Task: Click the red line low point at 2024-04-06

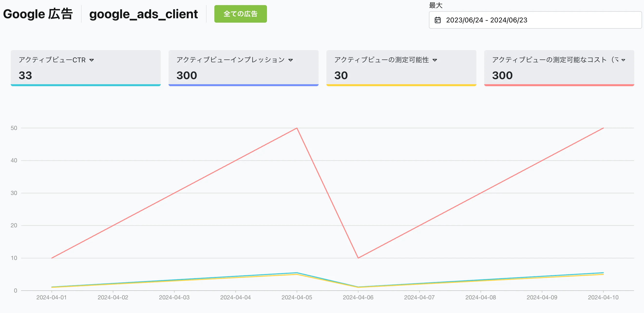Action: pos(358,258)
